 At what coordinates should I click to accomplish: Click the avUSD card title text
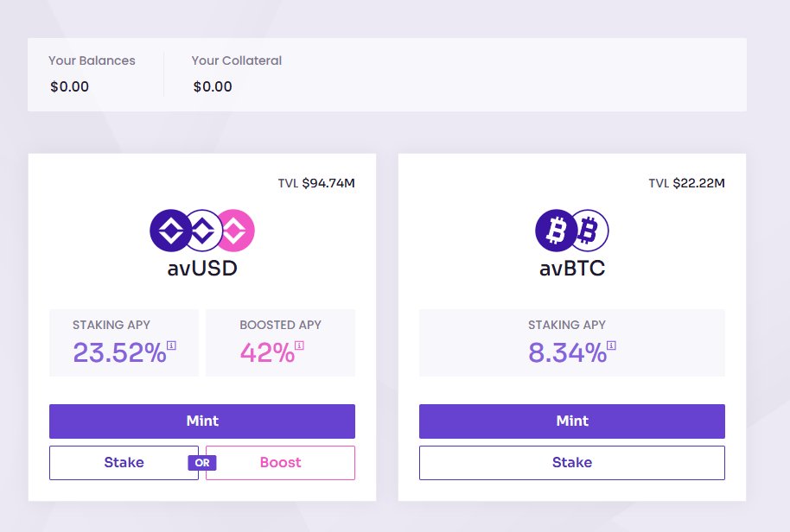202,269
